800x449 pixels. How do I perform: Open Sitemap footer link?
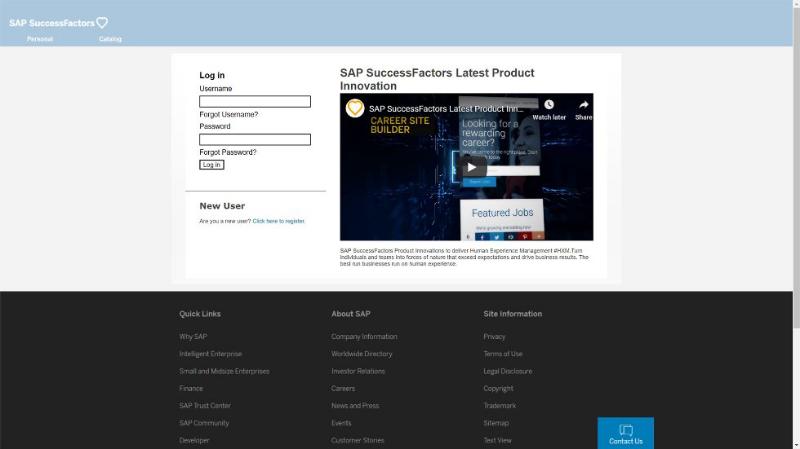pyautogui.click(x=496, y=423)
